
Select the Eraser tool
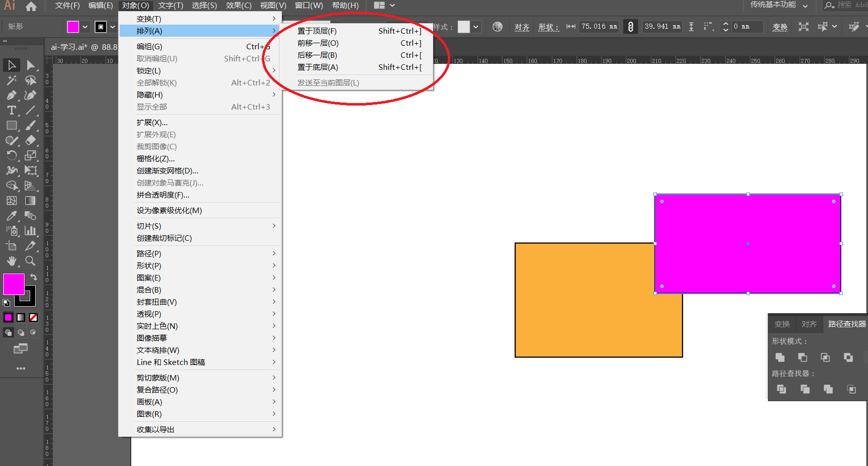coord(31,141)
